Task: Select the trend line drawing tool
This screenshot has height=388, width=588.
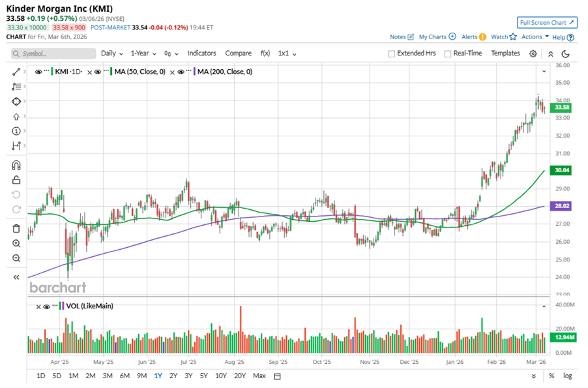Action: point(16,72)
